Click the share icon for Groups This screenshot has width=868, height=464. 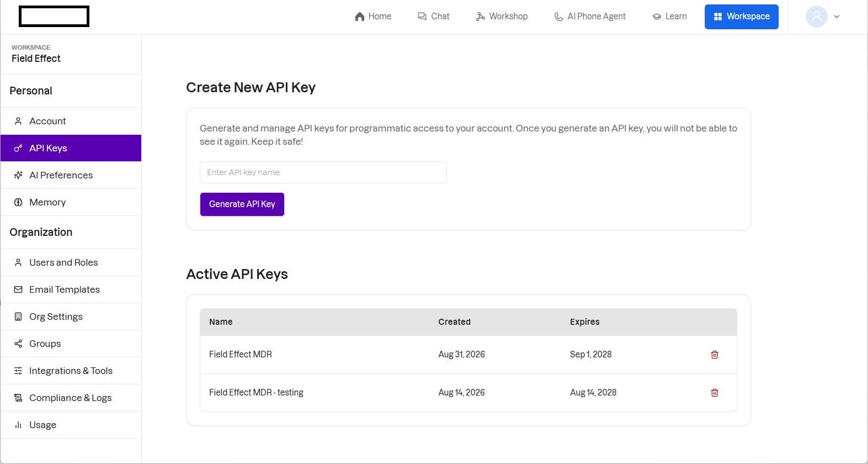pyautogui.click(x=18, y=344)
